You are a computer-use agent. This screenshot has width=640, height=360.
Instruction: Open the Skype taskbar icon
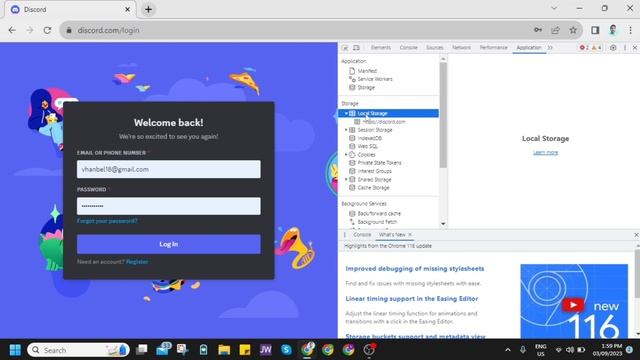(286, 350)
